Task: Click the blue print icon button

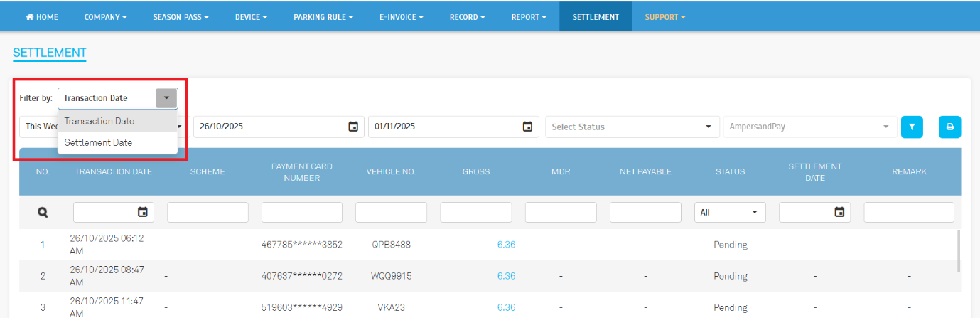Action: [x=949, y=127]
